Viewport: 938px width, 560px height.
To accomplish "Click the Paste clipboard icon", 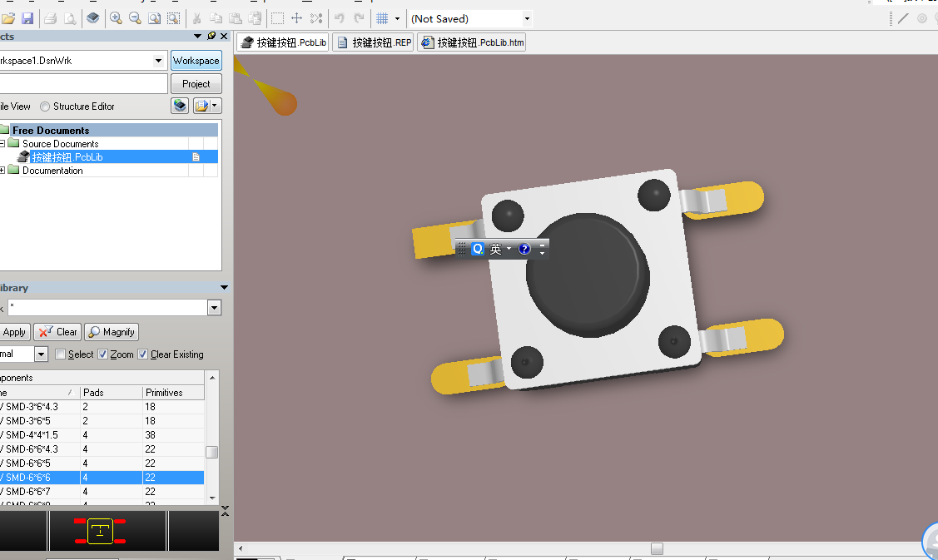I will [x=236, y=18].
